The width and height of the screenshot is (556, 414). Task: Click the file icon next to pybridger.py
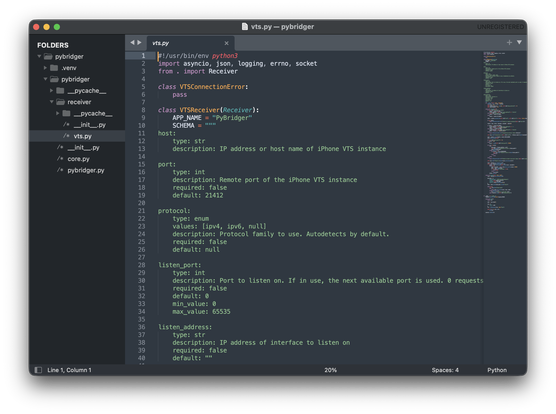pyautogui.click(x=60, y=170)
